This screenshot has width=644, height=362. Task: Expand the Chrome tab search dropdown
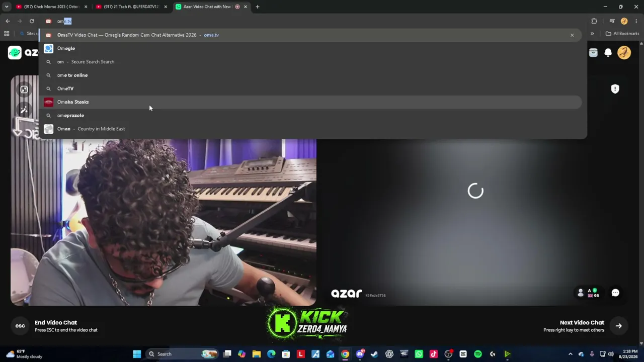[x=7, y=7]
